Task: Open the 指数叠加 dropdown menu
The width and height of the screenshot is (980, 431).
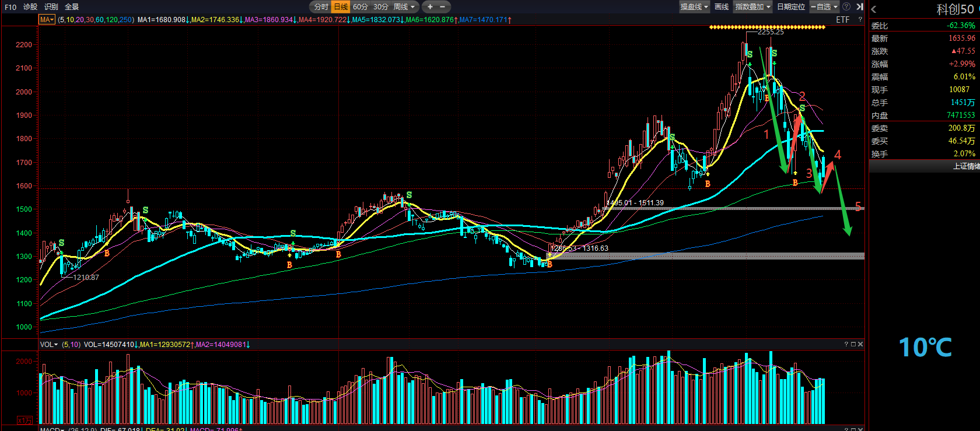Action: click(x=753, y=7)
